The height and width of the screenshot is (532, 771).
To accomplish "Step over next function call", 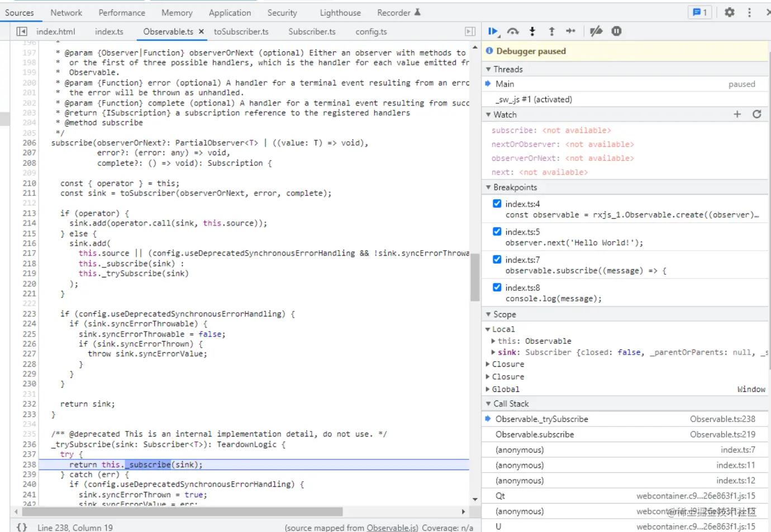I will (513, 31).
